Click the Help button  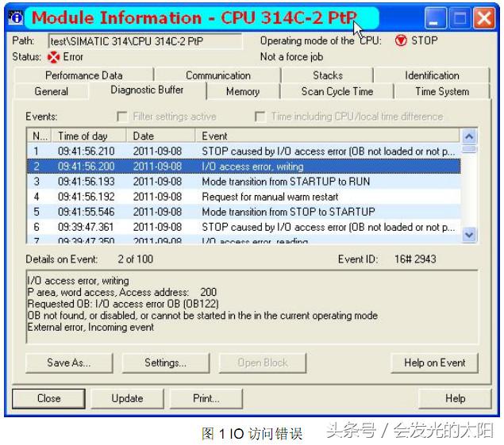point(455,398)
